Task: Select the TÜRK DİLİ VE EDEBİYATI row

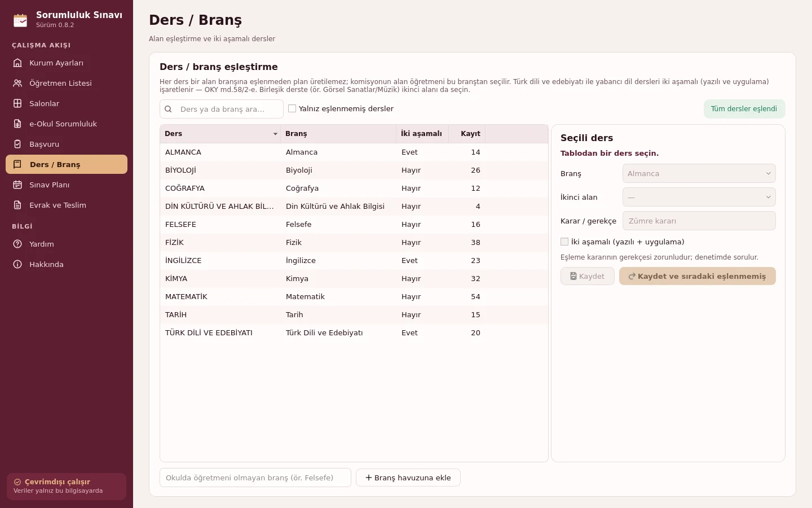Action: [354, 332]
